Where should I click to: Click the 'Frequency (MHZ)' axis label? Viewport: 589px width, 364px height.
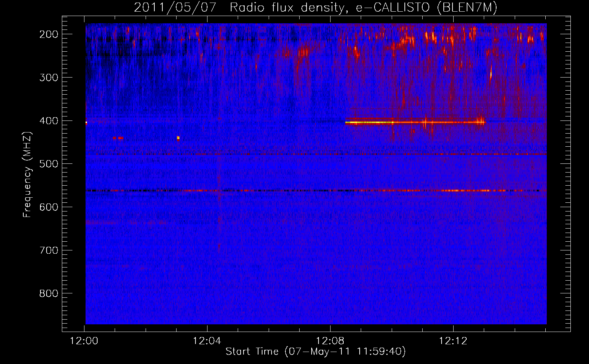pyautogui.click(x=27, y=174)
